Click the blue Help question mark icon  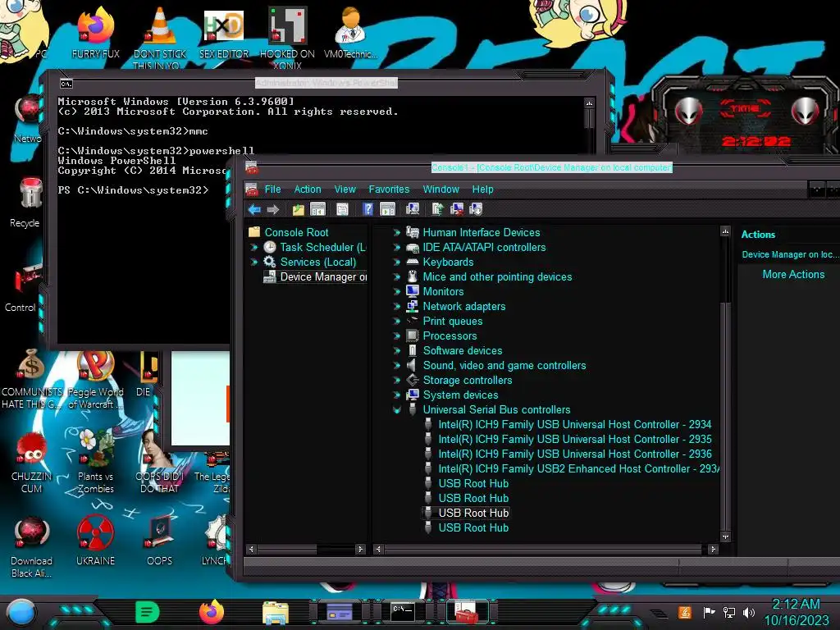click(367, 209)
